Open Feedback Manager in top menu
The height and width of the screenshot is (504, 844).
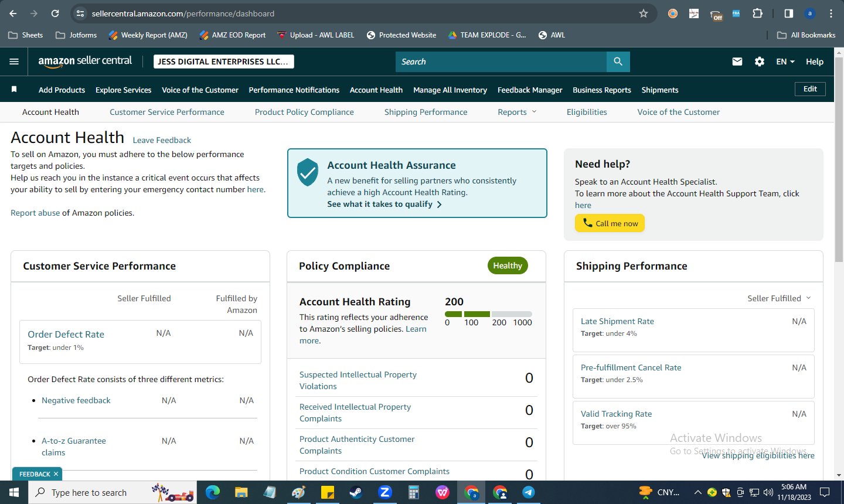click(x=530, y=90)
